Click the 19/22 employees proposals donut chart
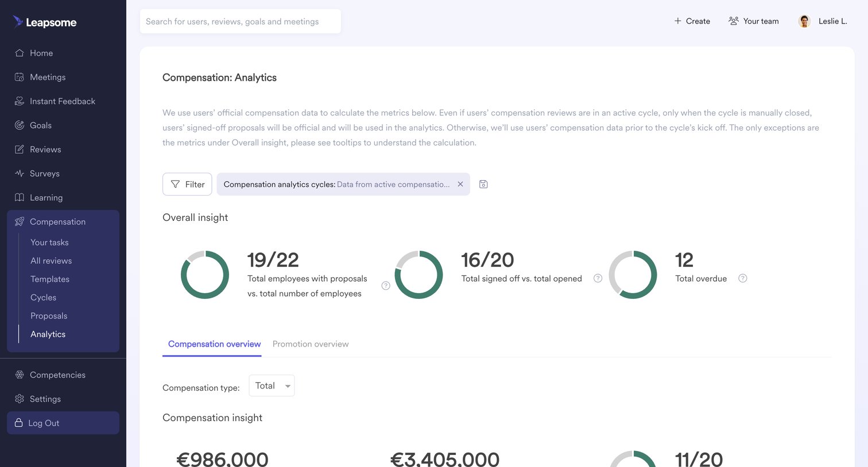This screenshot has width=868, height=467. 205,275
